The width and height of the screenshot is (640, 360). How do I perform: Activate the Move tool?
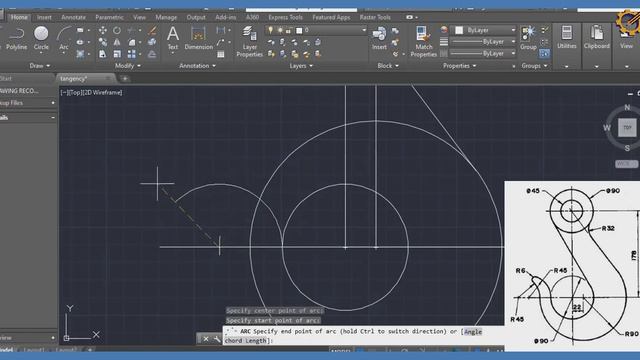[x=103, y=30]
